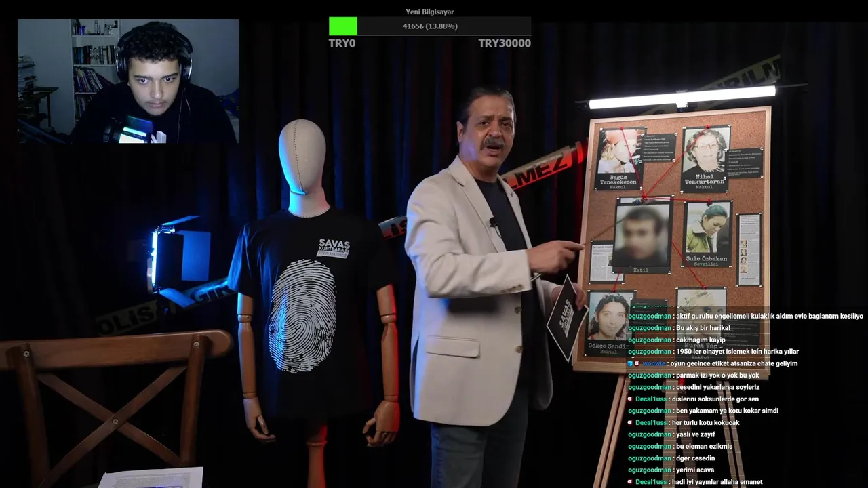
Task: Click the green donation goal progress bar
Action: (343, 26)
